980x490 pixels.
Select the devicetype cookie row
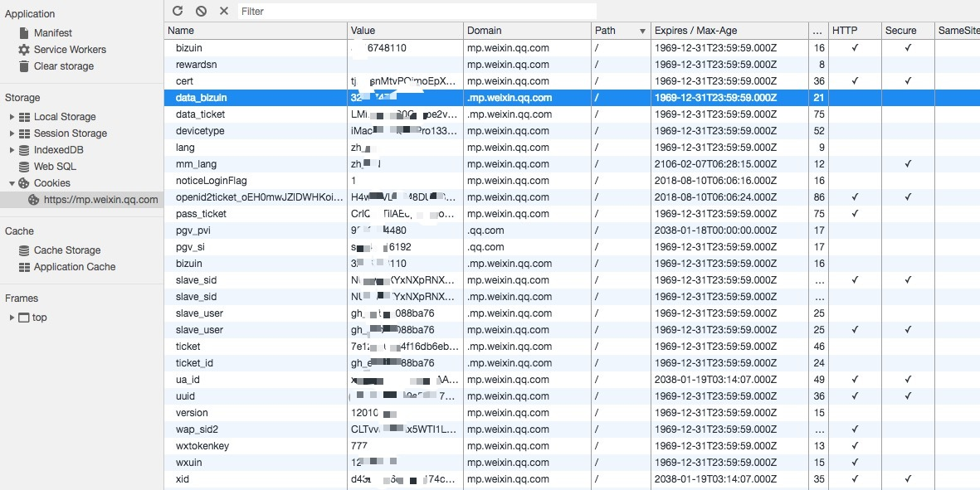(x=572, y=131)
